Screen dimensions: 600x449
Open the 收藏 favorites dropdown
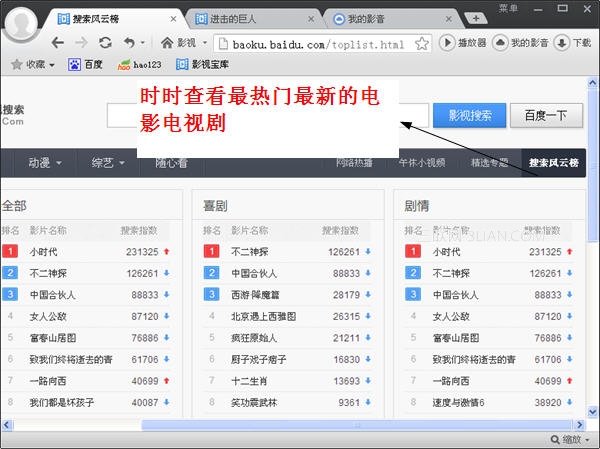click(x=33, y=64)
